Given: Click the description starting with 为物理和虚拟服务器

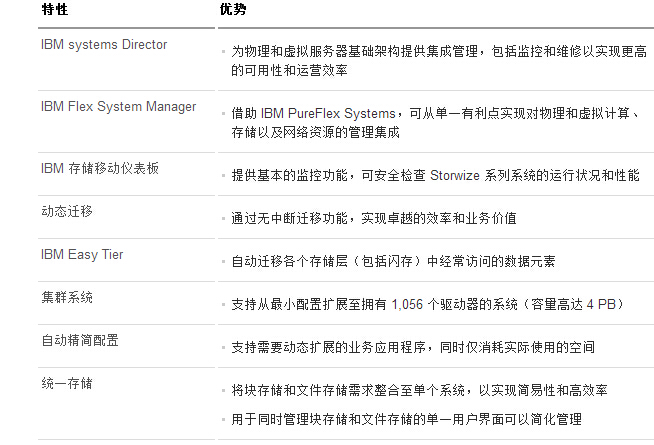Looking at the screenshot, I should pos(439,61).
